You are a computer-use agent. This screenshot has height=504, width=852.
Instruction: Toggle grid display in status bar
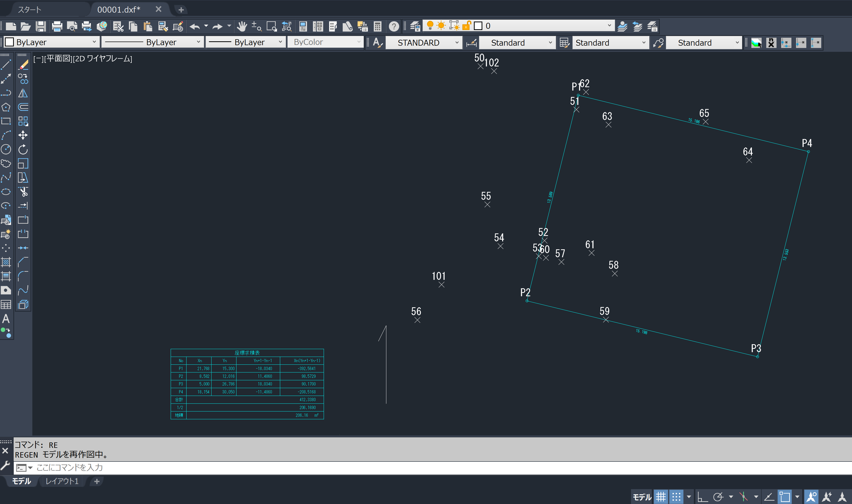click(661, 497)
